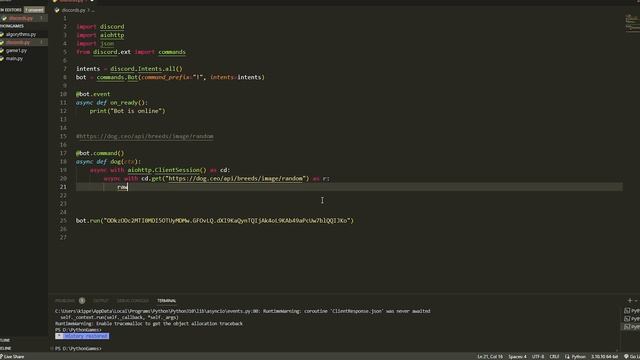This screenshot has height=360, width=640.
Task: Click the minimap in the editor
Action: pos(632,23)
